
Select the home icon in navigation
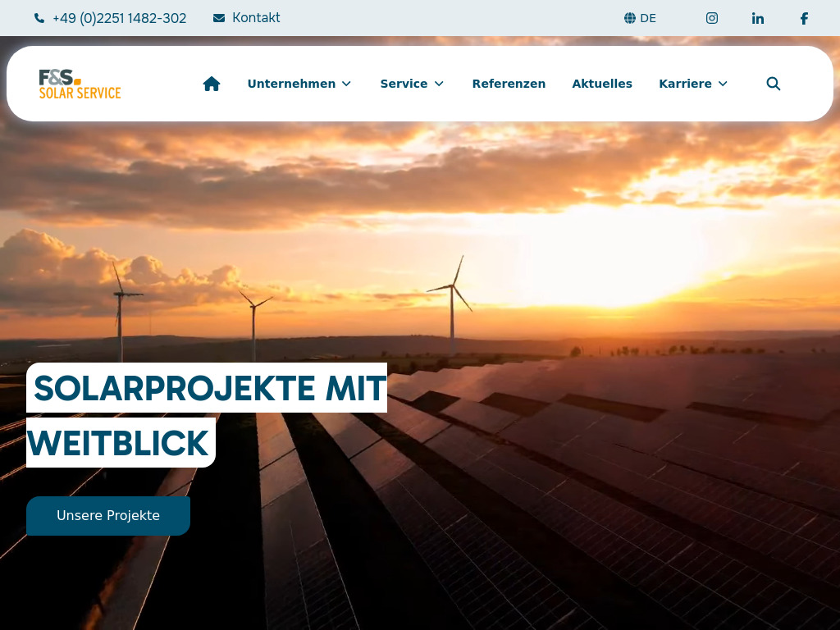pyautogui.click(x=212, y=83)
